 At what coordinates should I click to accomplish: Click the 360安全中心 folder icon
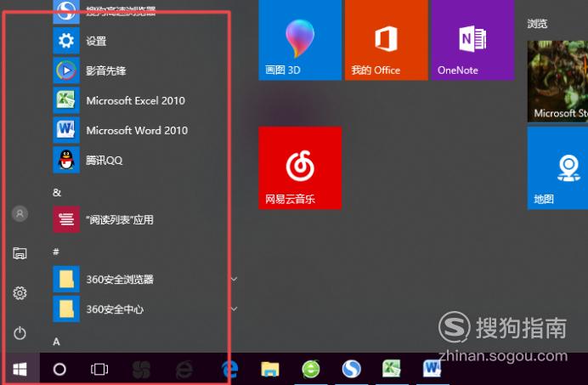pyautogui.click(x=66, y=309)
